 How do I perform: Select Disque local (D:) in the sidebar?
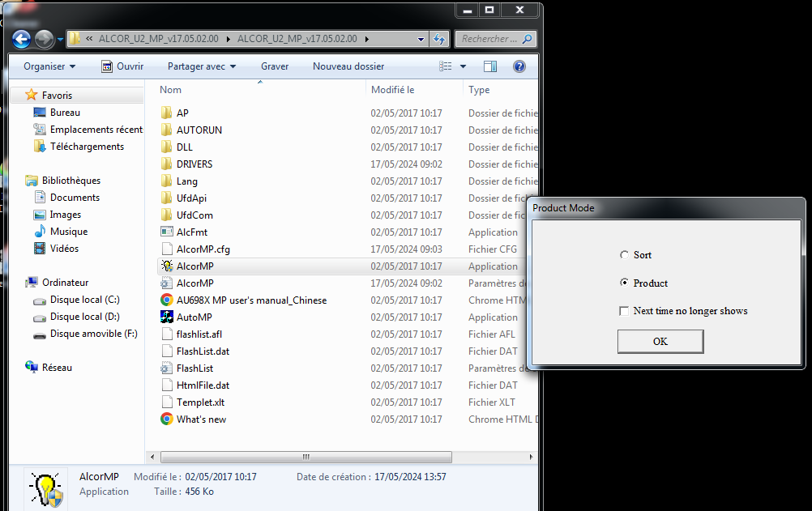tap(85, 317)
